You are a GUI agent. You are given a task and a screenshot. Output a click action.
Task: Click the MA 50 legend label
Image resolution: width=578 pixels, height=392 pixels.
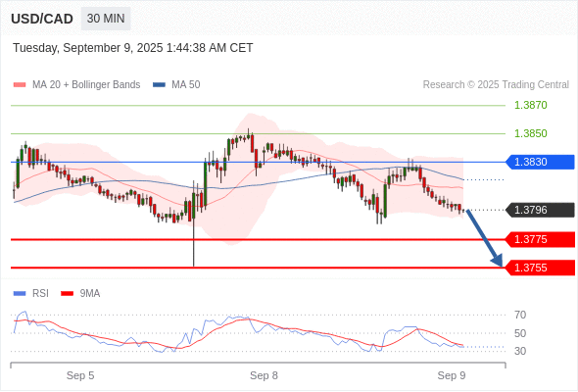click(186, 85)
